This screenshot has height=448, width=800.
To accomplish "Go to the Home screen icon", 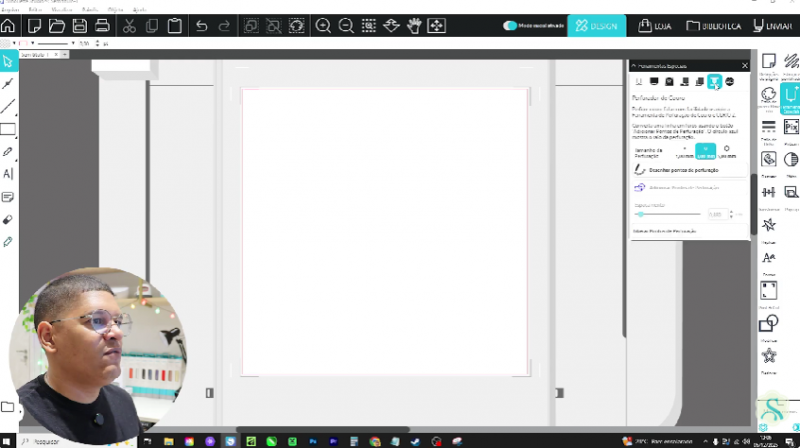I will (8, 26).
